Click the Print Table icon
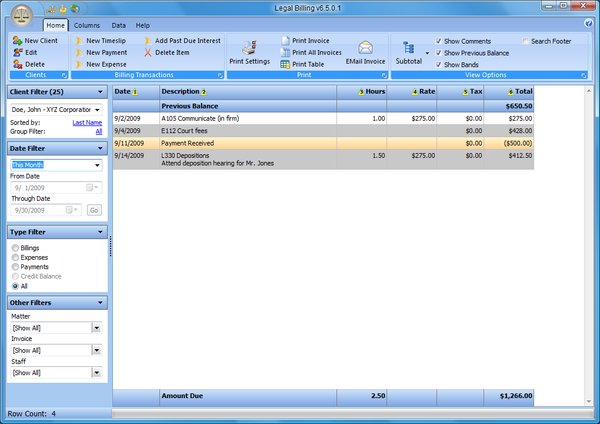Screen dimensions: 600x424 pos(285,64)
